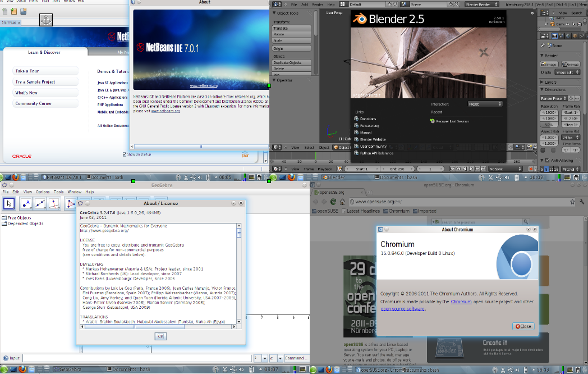
Task: Select anti-aliasing sample 16 in Blender
Action: tap(556, 170)
